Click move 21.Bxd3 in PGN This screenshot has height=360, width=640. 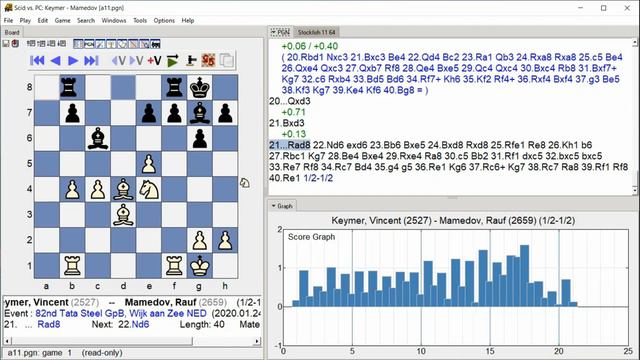[x=287, y=123]
